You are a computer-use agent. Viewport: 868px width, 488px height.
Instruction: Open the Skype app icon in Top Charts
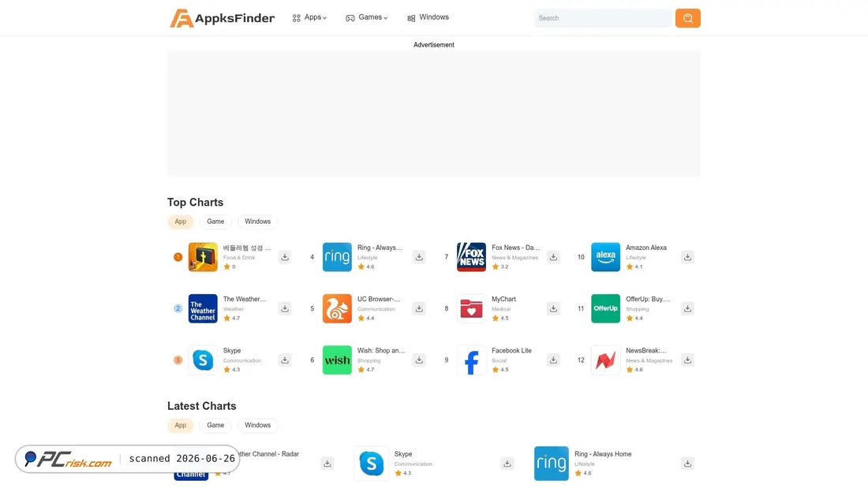coord(203,359)
